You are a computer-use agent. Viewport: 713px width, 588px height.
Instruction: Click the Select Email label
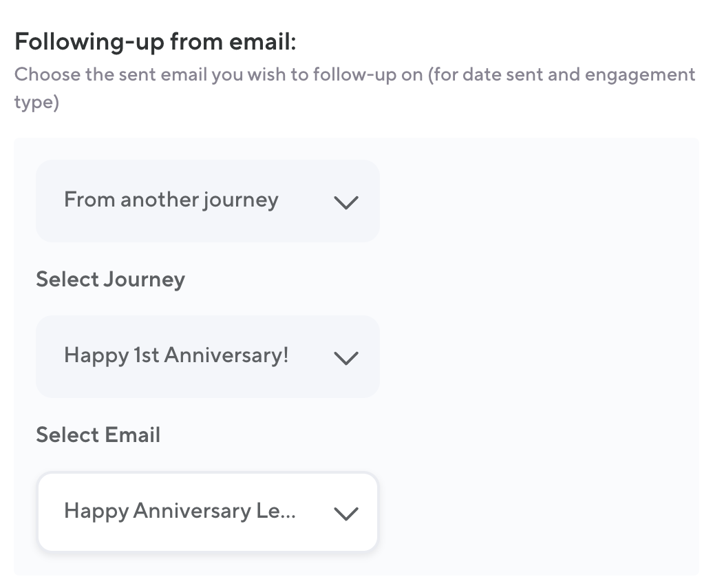(x=98, y=435)
